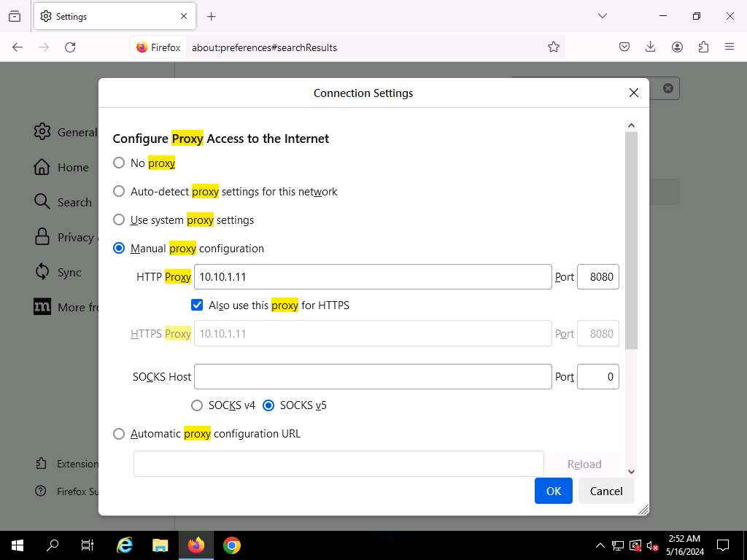747x560 pixels.
Task: Uncheck Also use this proxy for HTTPS
Action: point(197,305)
